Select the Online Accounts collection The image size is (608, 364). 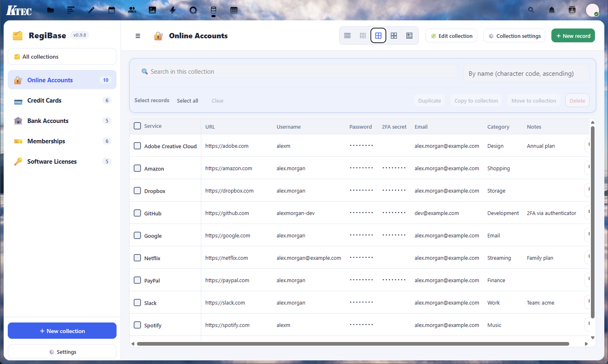click(x=62, y=80)
